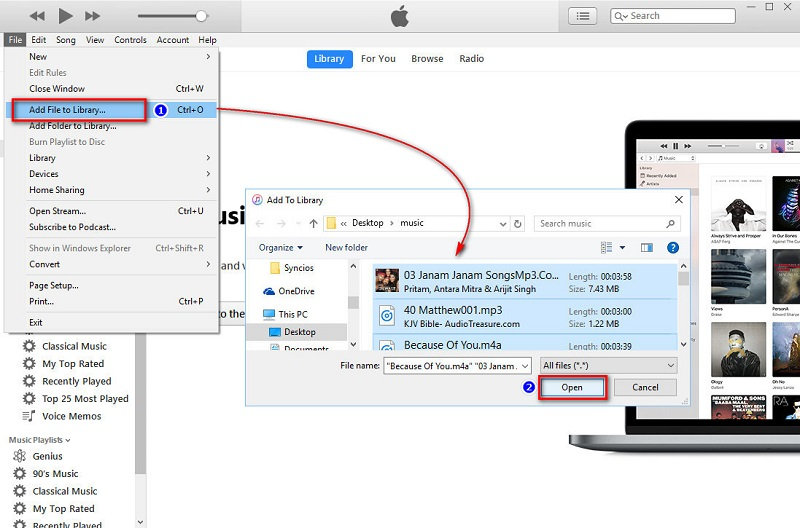800x528 pixels.
Task: Go back in the Add To Library dialog
Action: pos(260,223)
